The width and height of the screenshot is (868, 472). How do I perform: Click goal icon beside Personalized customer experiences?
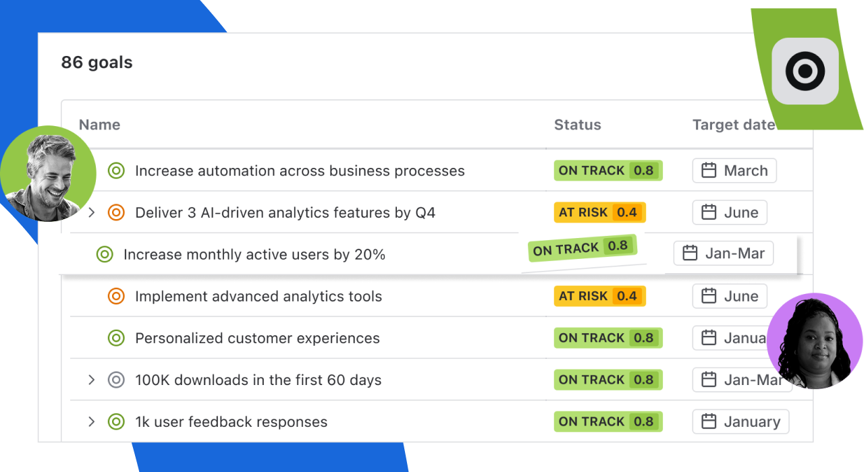click(116, 338)
